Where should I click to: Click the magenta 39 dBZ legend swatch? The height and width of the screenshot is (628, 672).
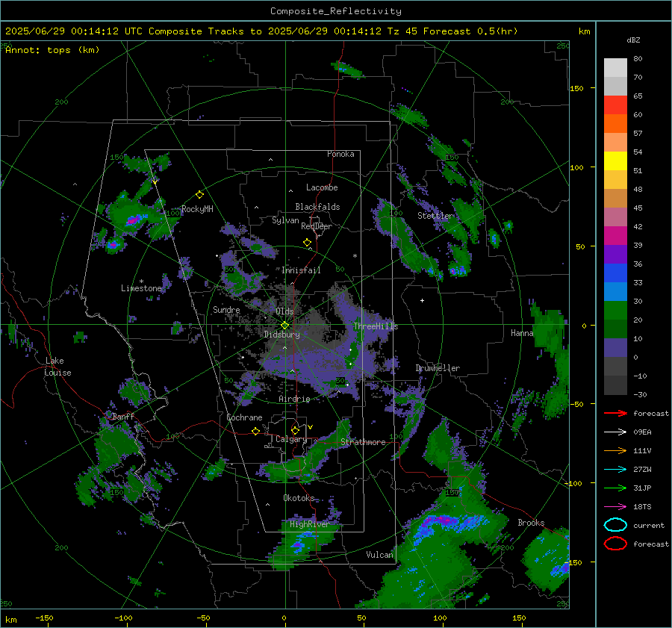coord(615,235)
